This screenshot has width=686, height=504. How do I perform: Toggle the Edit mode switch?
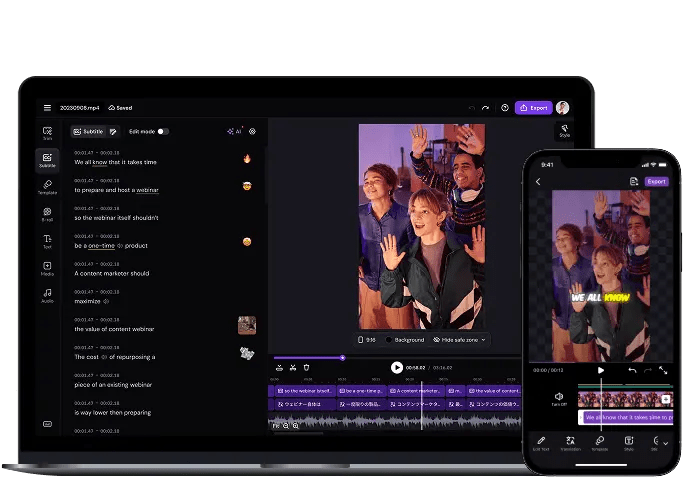pos(163,131)
